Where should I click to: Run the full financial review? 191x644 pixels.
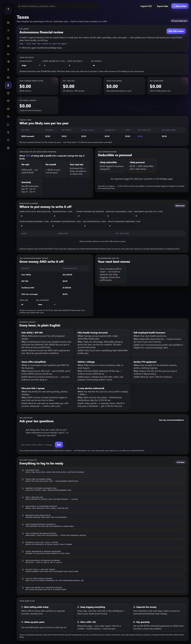[x=176, y=31]
